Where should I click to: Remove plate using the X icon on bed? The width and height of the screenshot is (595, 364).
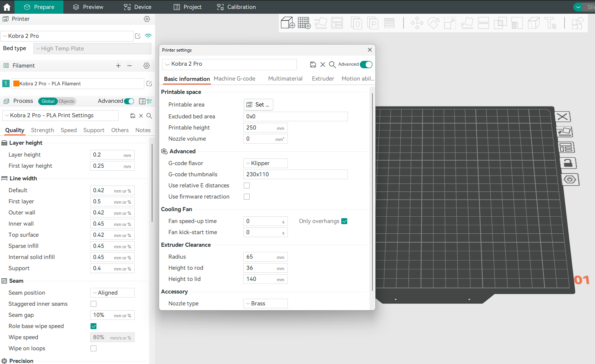563,117
